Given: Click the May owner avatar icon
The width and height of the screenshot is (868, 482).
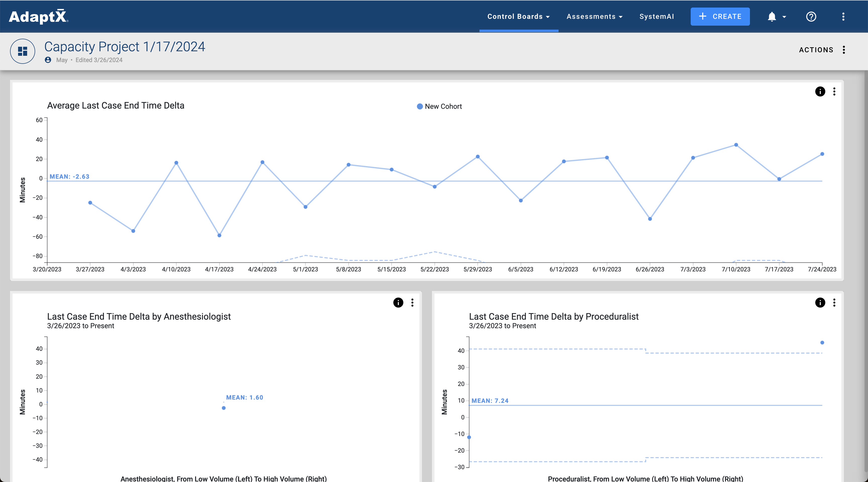Looking at the screenshot, I should click(48, 60).
